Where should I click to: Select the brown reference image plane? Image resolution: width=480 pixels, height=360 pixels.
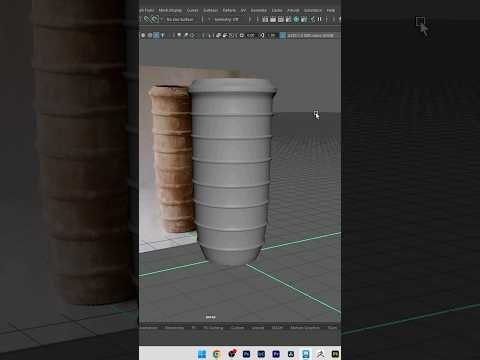[x=172, y=160]
